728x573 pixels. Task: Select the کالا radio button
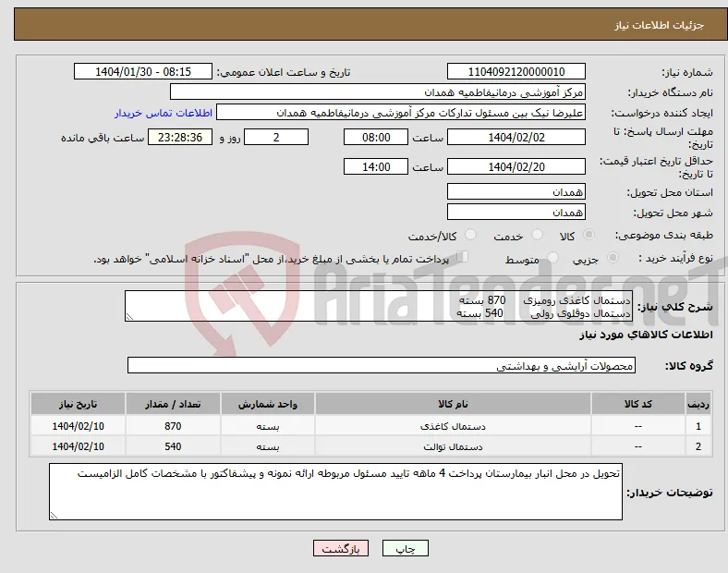pyautogui.click(x=588, y=235)
